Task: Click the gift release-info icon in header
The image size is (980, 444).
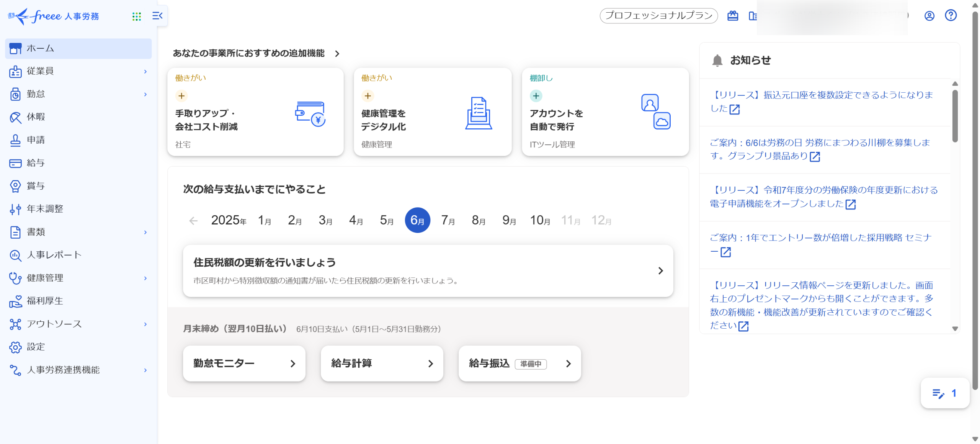Action: click(x=732, y=16)
